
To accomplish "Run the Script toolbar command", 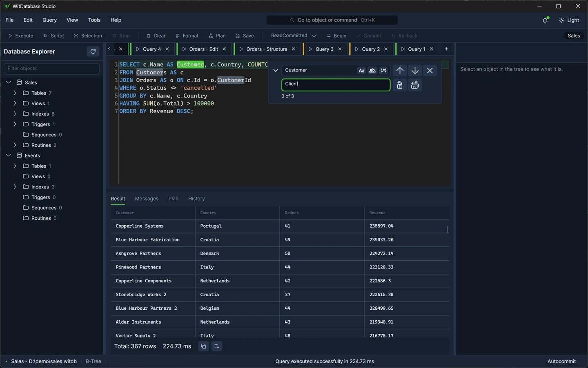I will (x=53, y=36).
